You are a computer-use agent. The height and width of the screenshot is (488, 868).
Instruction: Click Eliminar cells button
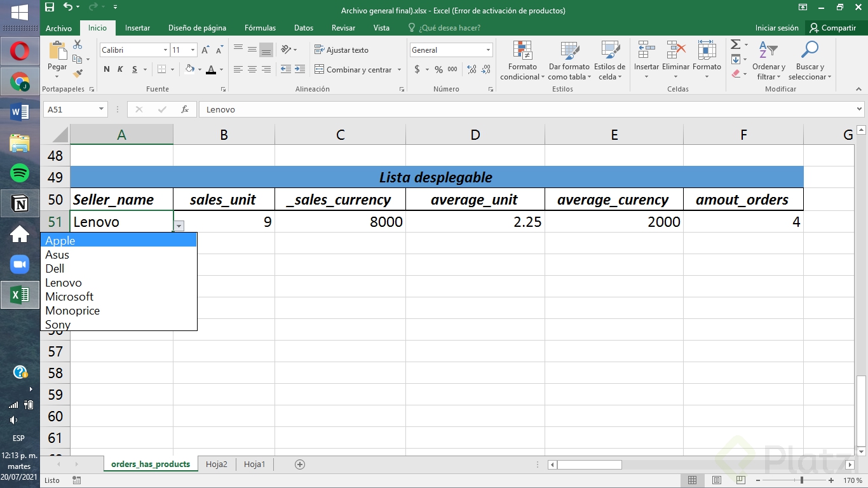pos(675,61)
